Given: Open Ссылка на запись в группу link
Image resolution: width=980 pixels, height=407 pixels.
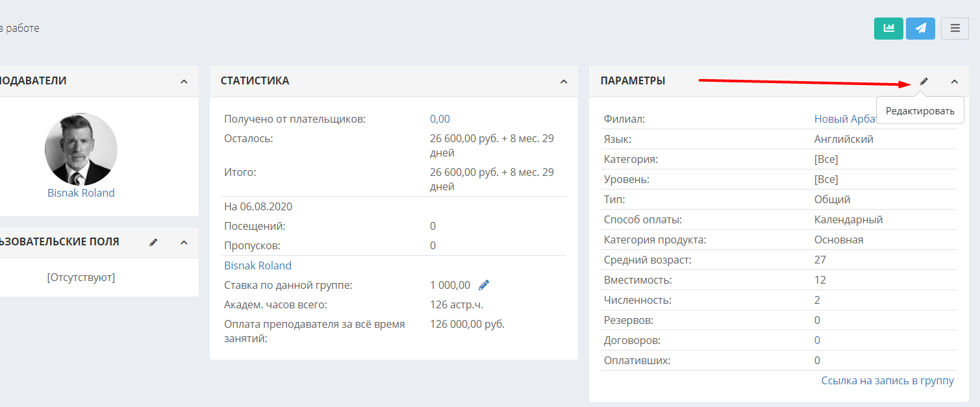Looking at the screenshot, I should (x=888, y=380).
